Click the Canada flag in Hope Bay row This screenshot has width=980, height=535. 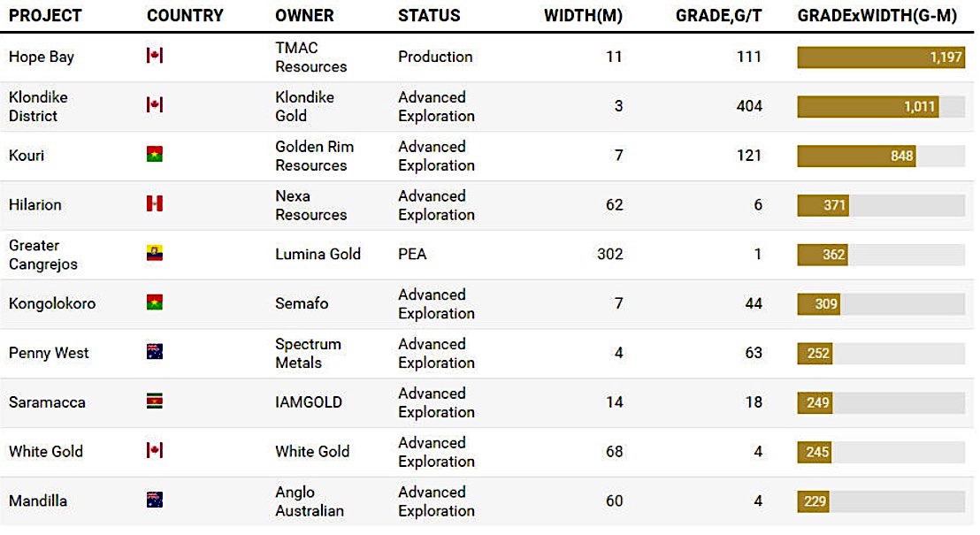click(x=155, y=56)
